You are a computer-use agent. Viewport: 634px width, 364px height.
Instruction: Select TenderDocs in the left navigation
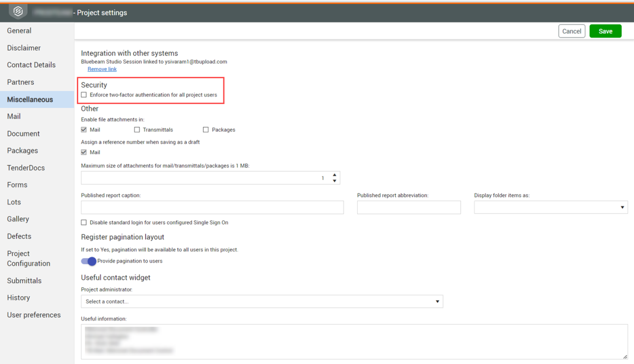26,168
